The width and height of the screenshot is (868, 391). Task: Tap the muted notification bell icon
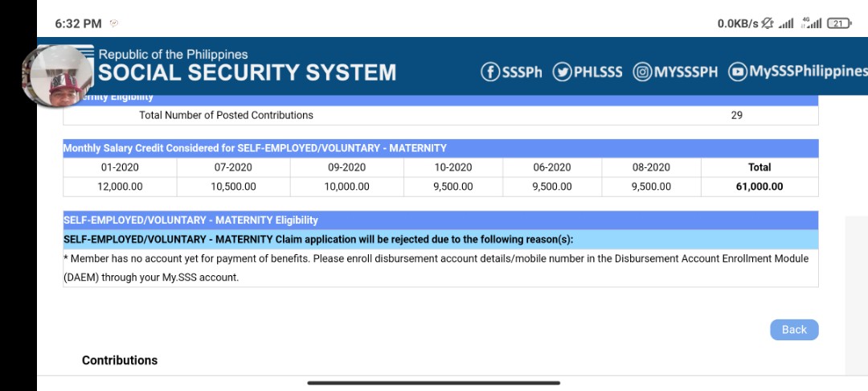768,23
